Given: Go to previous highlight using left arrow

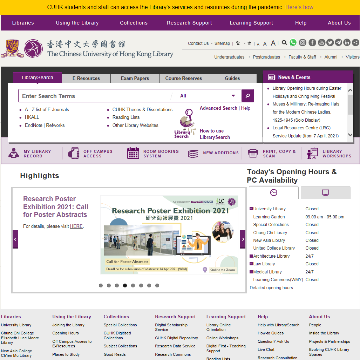Looking at the screenshot, I should tap(15, 239).
